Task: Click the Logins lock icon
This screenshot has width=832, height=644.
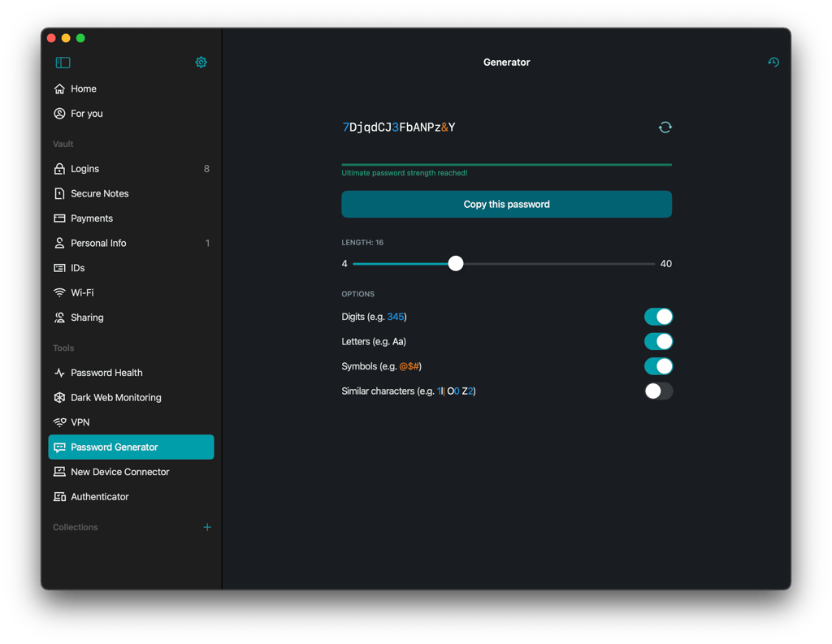Action: click(59, 169)
